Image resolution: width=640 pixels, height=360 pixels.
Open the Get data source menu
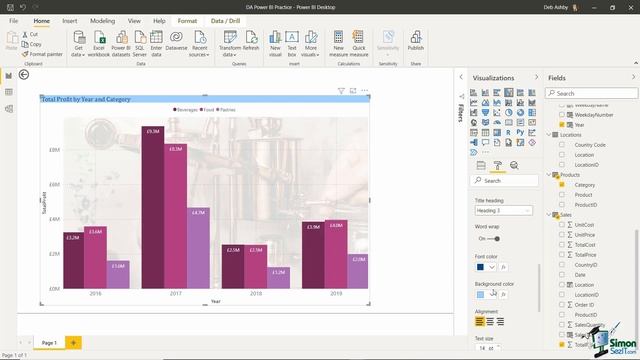tap(78, 44)
